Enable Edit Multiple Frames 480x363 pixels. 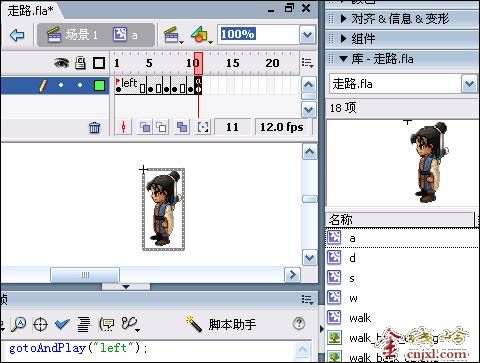(182, 127)
